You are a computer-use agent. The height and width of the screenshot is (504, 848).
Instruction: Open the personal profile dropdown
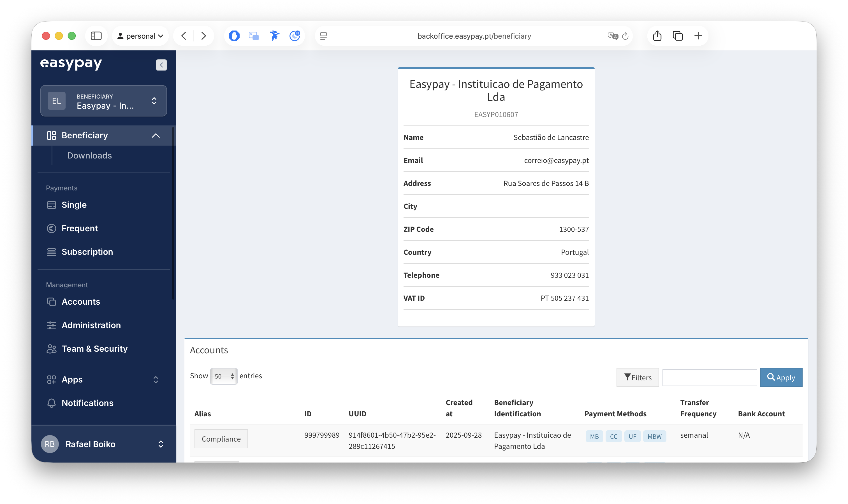click(140, 36)
